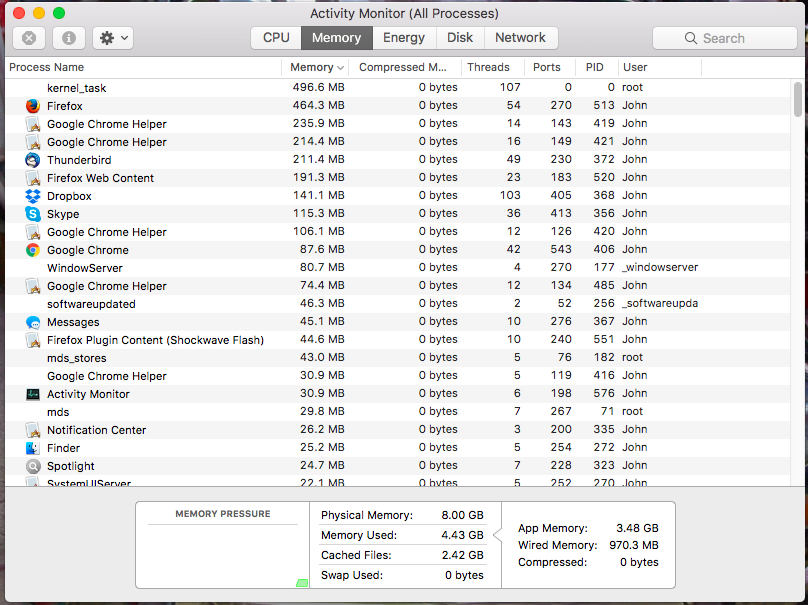The image size is (808, 605).
Task: Click the Finder app icon
Action: [33, 448]
